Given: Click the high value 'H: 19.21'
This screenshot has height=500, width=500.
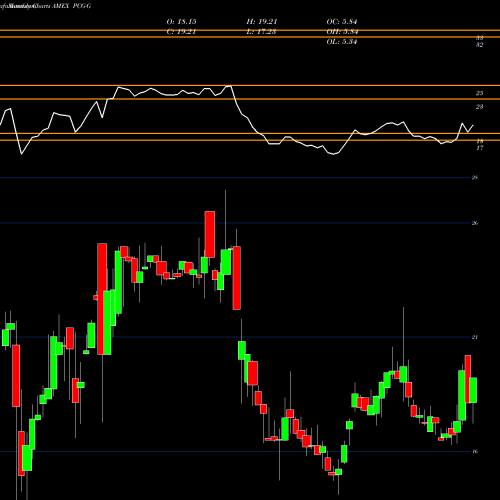Looking at the screenshot, I should [x=262, y=22].
